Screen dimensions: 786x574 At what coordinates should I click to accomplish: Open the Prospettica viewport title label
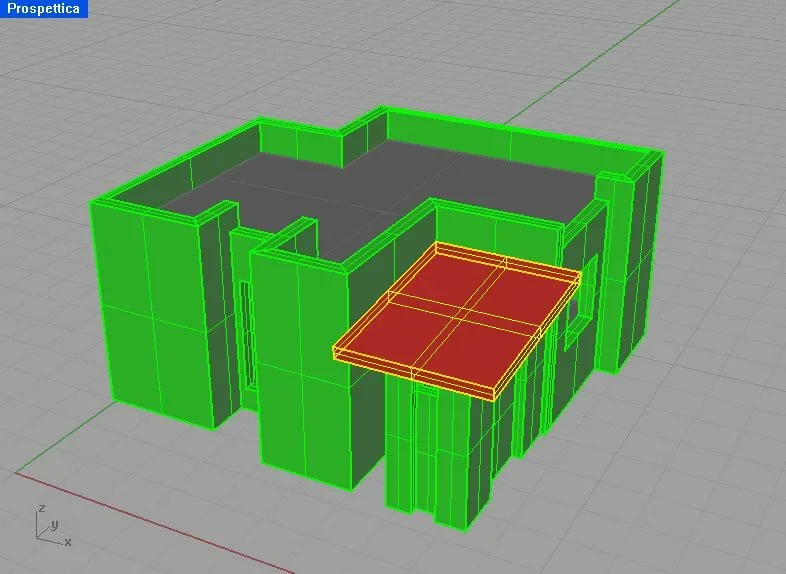44,9
